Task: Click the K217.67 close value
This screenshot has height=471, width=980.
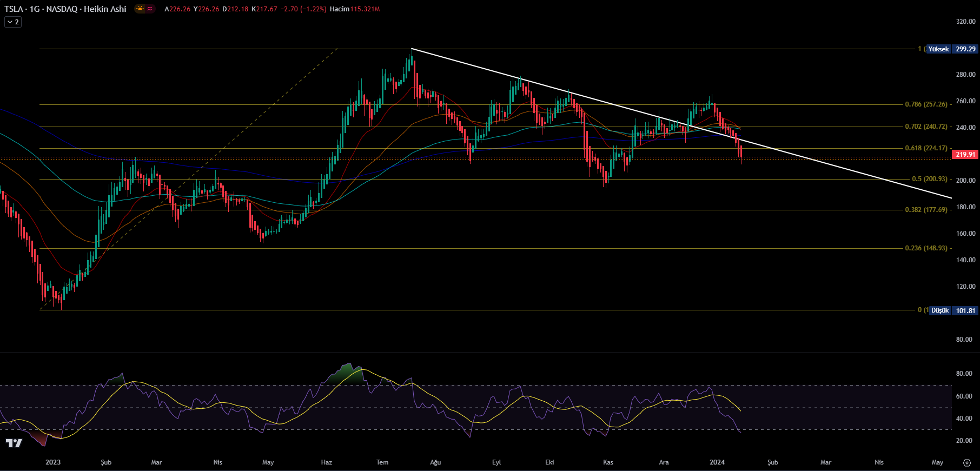Action: pyautogui.click(x=264, y=9)
